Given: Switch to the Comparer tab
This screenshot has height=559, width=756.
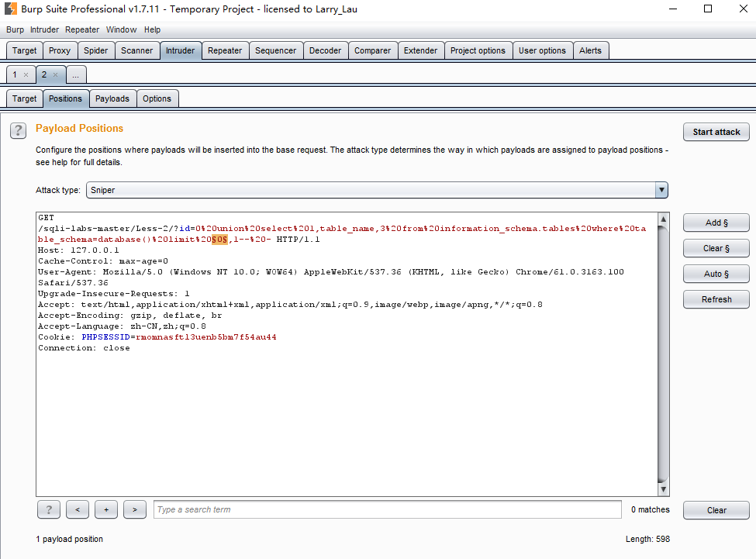Looking at the screenshot, I should click(373, 50).
